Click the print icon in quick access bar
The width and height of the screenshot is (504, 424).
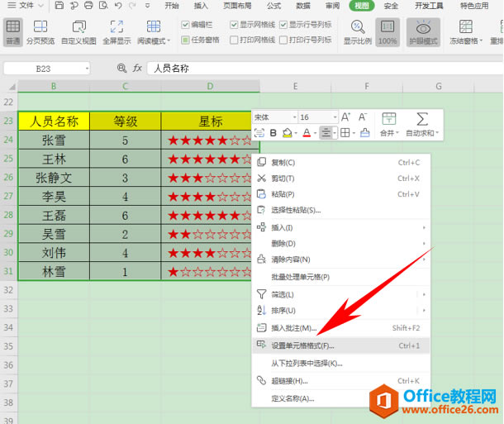(x=88, y=5)
